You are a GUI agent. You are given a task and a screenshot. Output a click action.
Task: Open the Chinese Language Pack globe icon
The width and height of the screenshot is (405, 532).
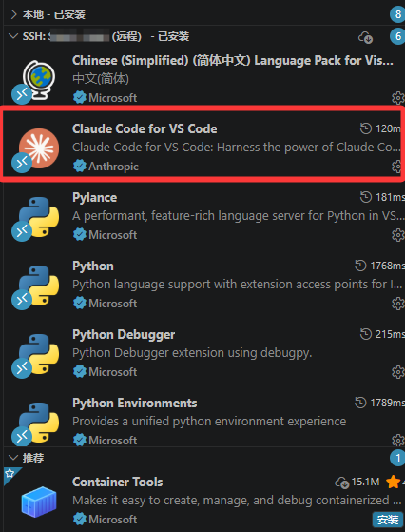(x=39, y=80)
